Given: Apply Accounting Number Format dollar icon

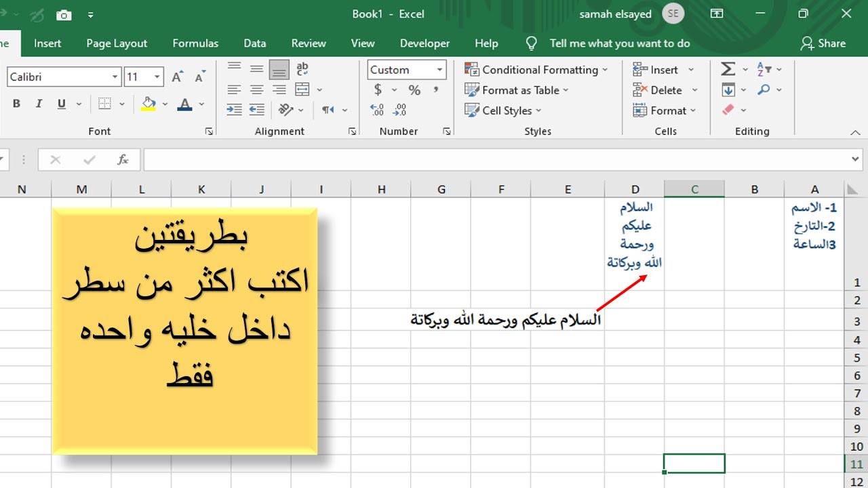Looking at the screenshot, I should 378,89.
